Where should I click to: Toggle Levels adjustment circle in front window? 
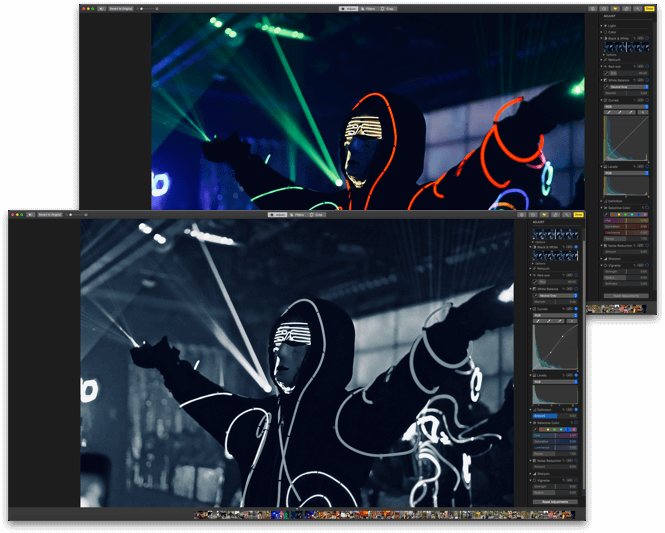pyautogui.click(x=576, y=375)
